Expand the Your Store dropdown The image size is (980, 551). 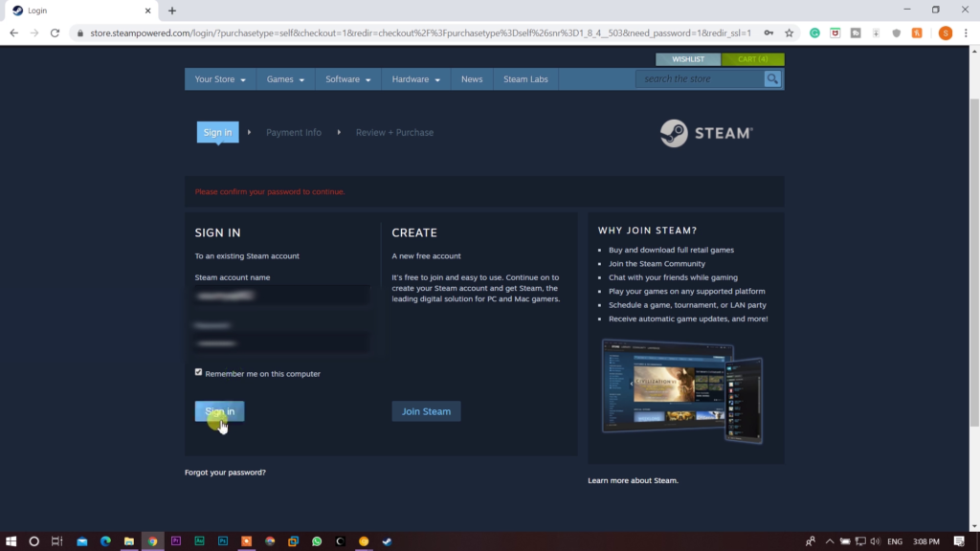click(220, 79)
